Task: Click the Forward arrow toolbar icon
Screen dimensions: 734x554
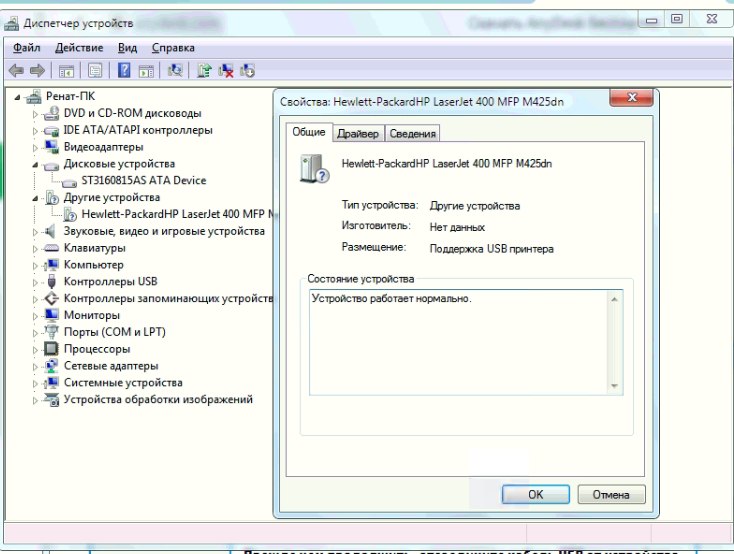Action: [x=37, y=71]
